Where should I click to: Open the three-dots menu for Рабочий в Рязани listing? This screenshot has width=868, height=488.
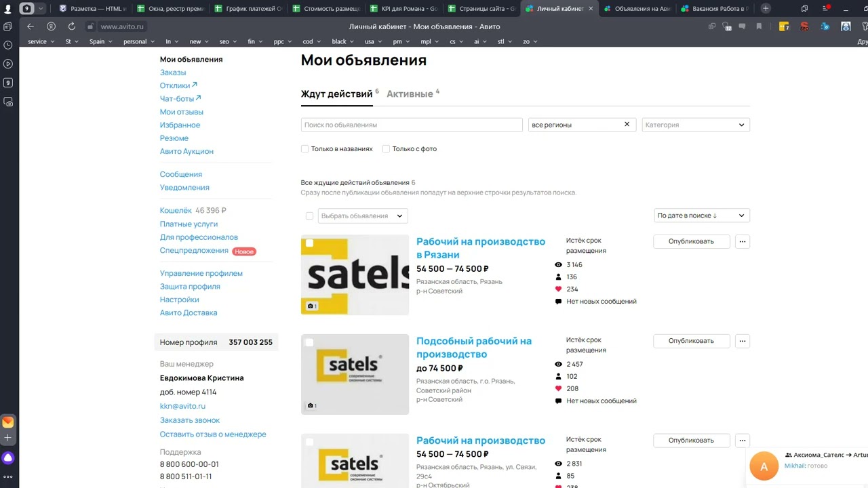tap(743, 241)
